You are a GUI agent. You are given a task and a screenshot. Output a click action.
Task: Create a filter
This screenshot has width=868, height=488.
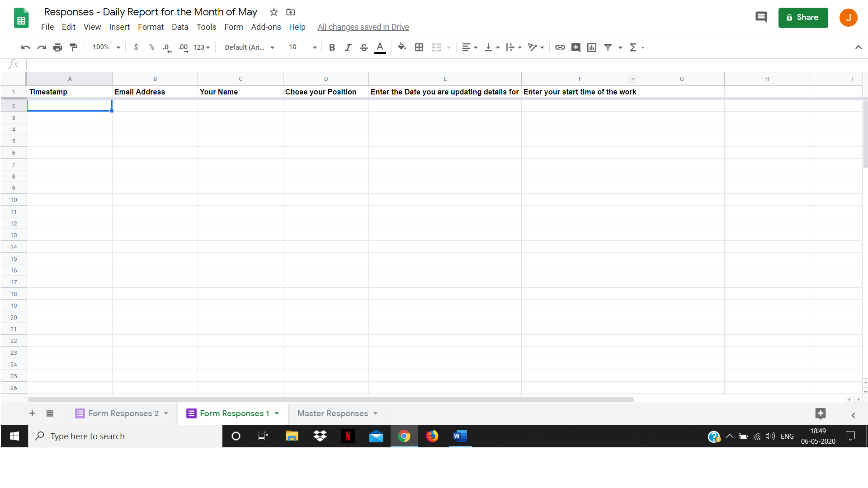609,47
